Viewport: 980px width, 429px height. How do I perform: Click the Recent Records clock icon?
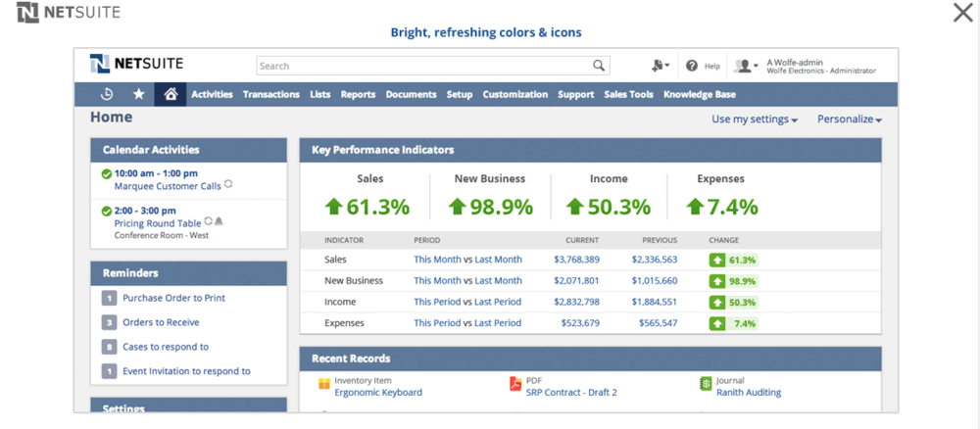tap(107, 94)
